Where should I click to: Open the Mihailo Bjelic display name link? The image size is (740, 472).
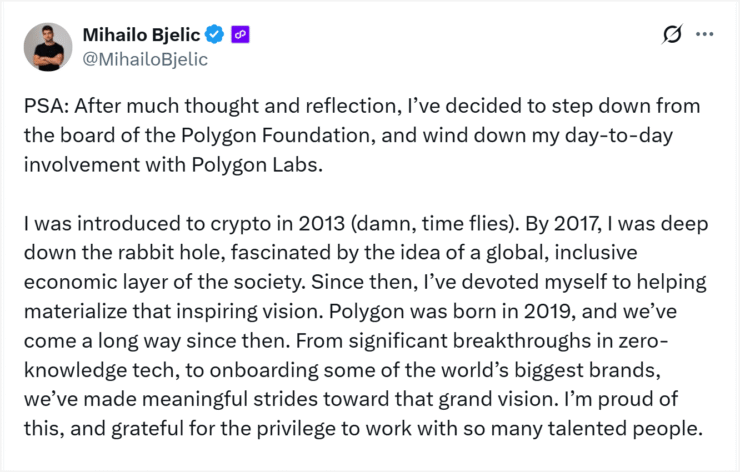(x=142, y=35)
